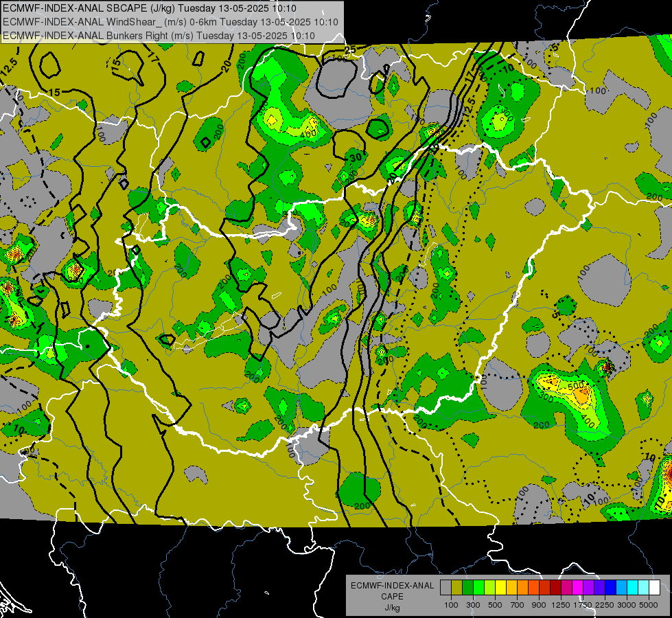
Task: Click the legend value 3000
Action: pyautogui.click(x=627, y=605)
